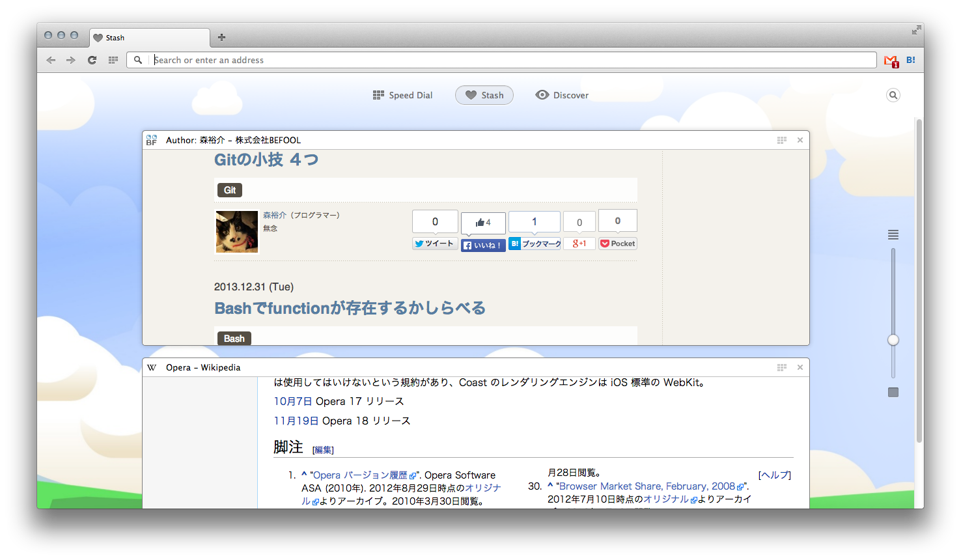The height and width of the screenshot is (560, 961).
Task: Click the cat author avatar thumbnail
Action: (237, 232)
